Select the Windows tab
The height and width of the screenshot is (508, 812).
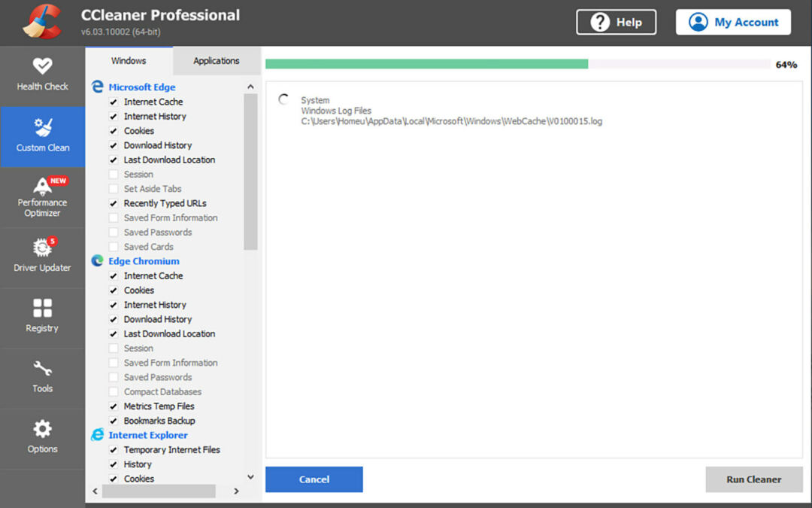[129, 61]
